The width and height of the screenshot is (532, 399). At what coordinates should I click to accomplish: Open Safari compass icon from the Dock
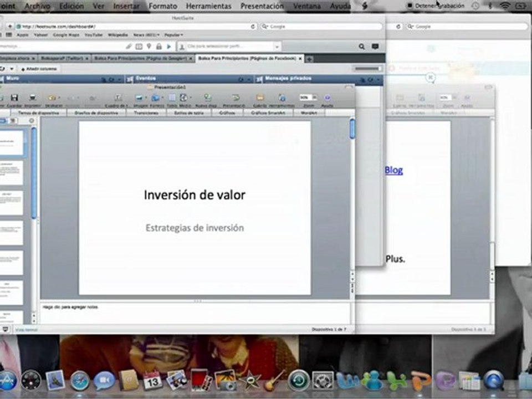[x=79, y=381]
